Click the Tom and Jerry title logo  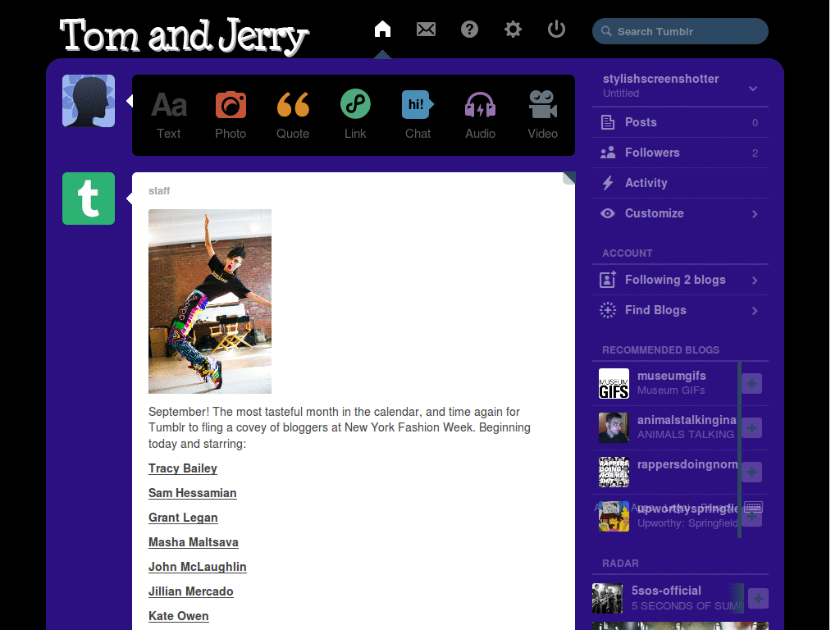[x=184, y=35]
